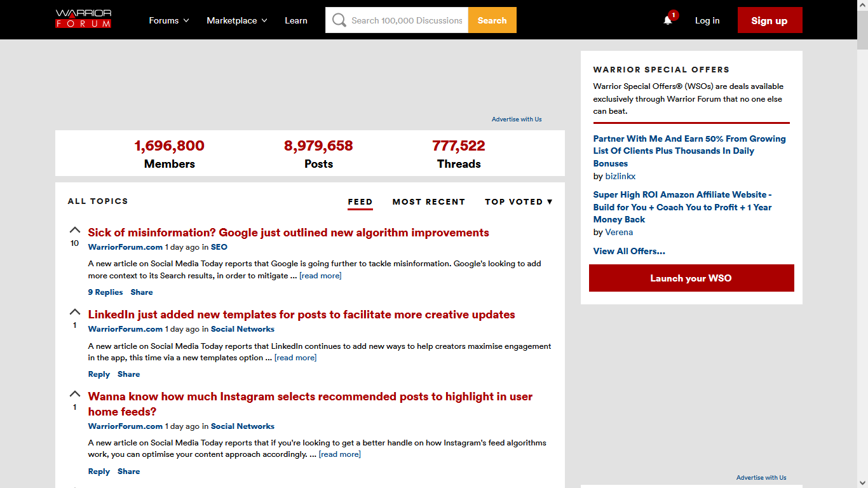The height and width of the screenshot is (488, 868).
Task: Open the 9 Replies link
Action: pos(105,292)
